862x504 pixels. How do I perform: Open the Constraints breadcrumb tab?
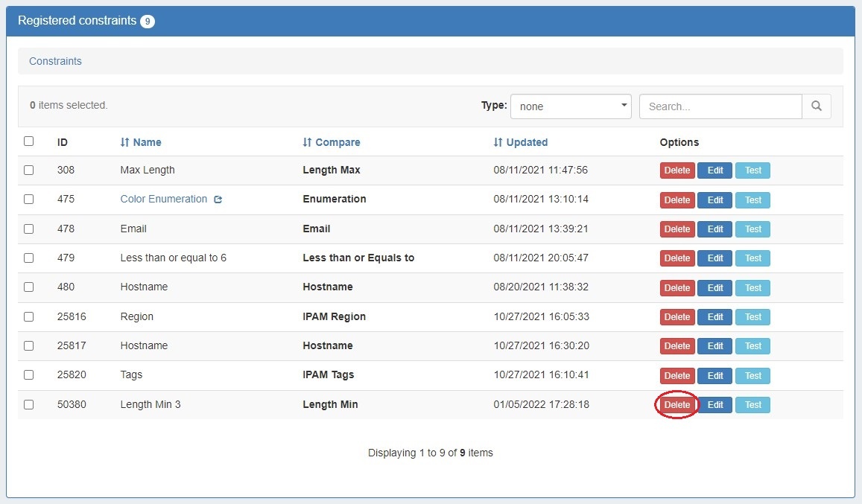pos(55,61)
